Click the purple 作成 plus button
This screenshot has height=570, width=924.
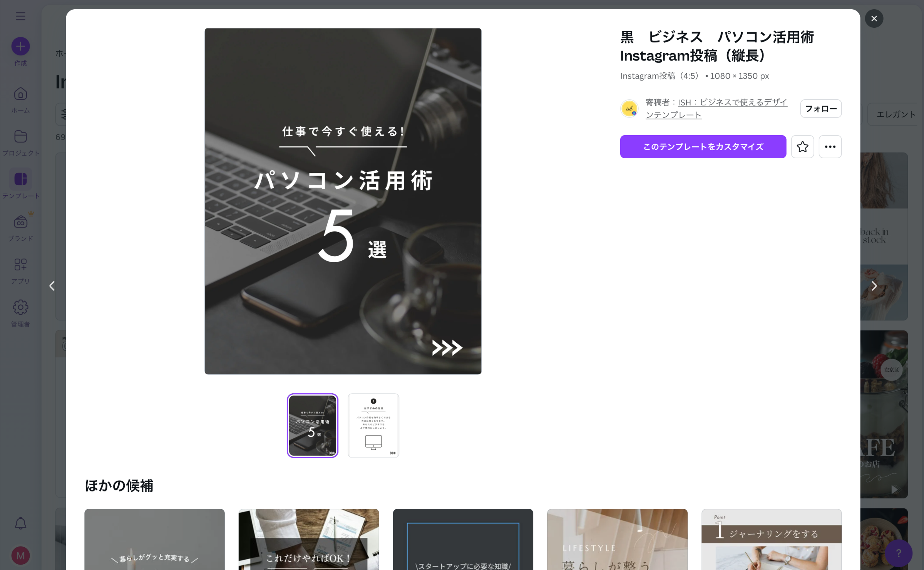pos(20,46)
